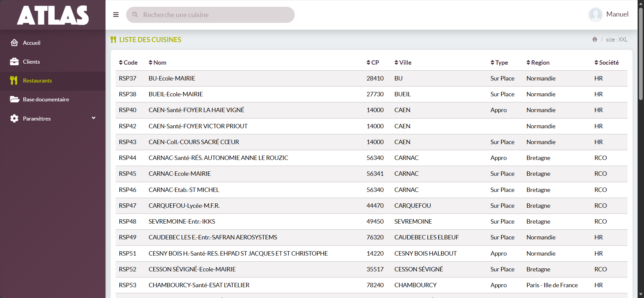Viewport: 644px width, 298px height.
Task: Click postal code 27730 cell
Action: pos(375,94)
